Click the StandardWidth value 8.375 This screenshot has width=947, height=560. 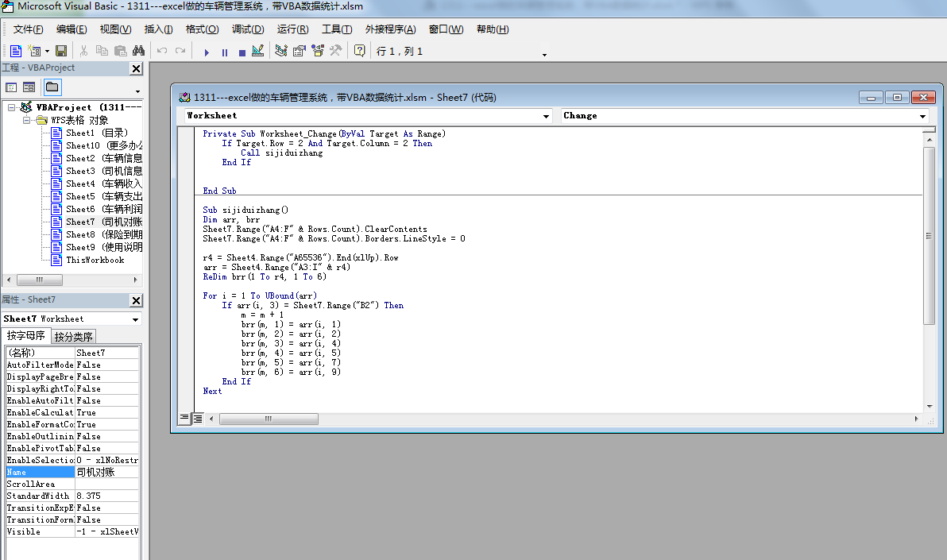[107, 496]
